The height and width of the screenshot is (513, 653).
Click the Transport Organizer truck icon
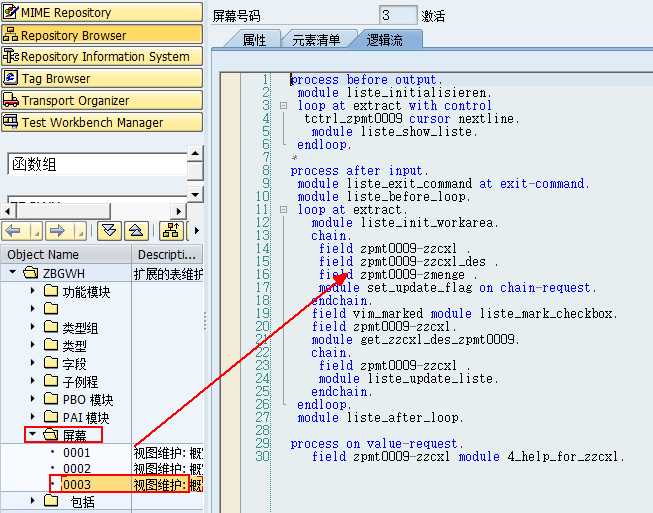(10, 100)
